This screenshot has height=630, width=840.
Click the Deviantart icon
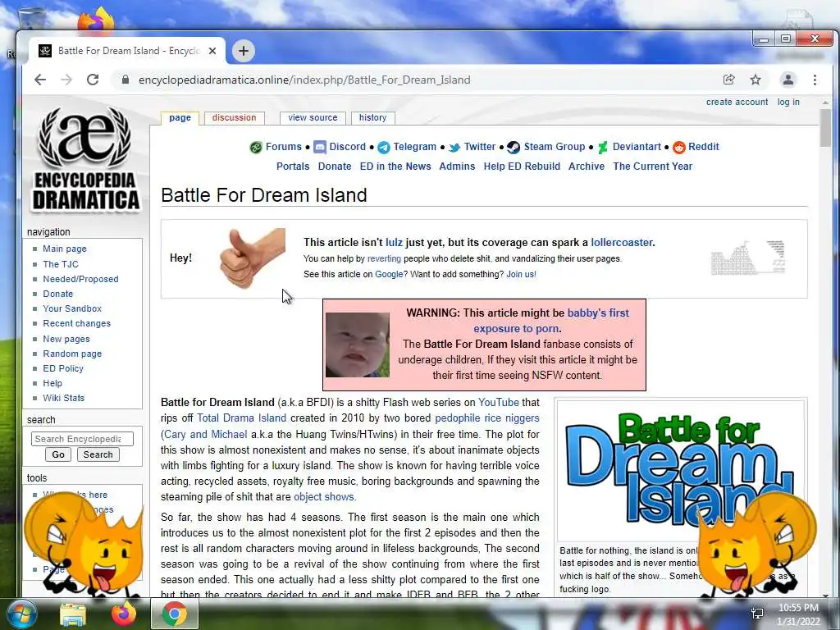tap(603, 148)
